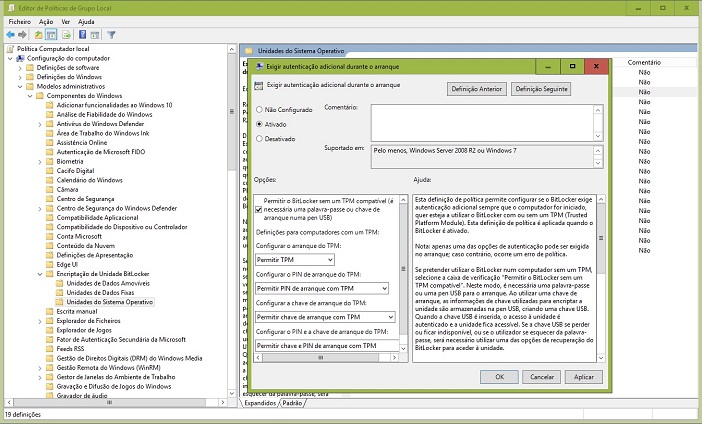Image resolution: width=702 pixels, height=424 pixels.
Task: Click the folder icon for Biometria
Action: pos(50,161)
